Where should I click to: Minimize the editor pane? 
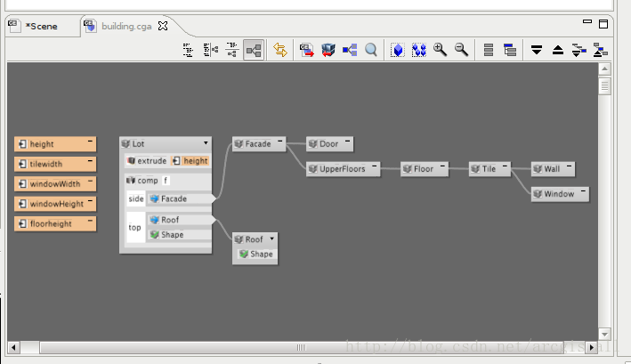[x=587, y=21]
